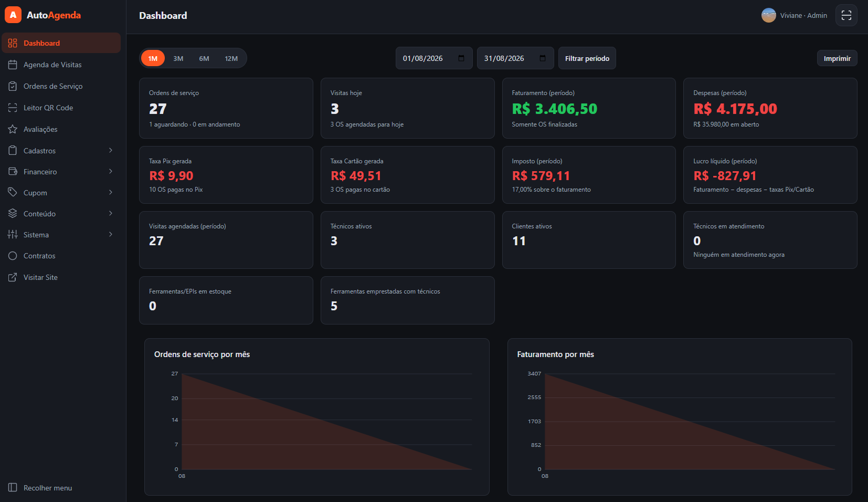Click the Financeiro wallet icon
868x502 pixels.
(13, 172)
